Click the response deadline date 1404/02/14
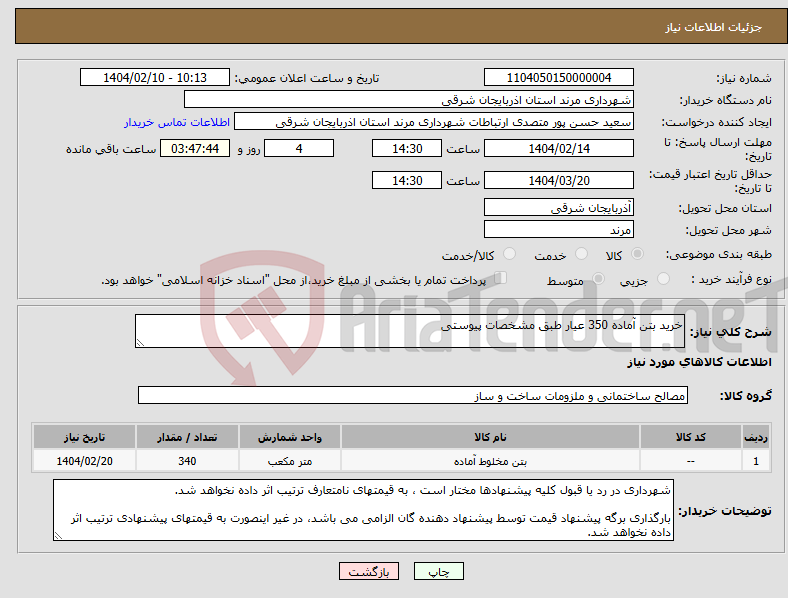Image resolution: width=788 pixels, height=598 pixels. click(x=558, y=148)
